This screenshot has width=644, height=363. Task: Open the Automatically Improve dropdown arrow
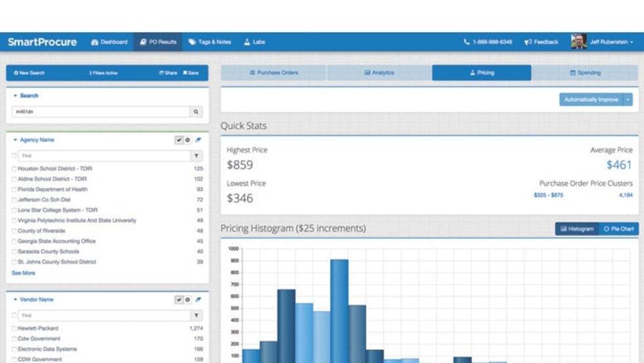tap(628, 99)
